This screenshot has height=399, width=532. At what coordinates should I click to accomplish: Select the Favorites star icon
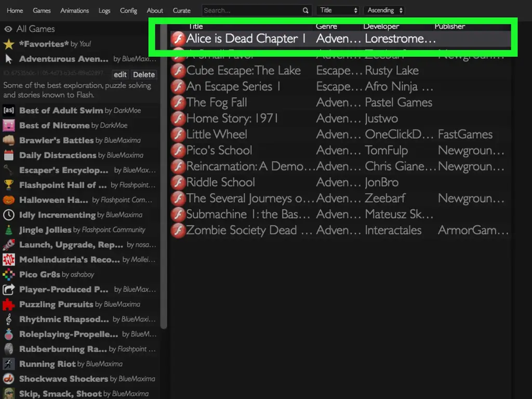(9, 44)
